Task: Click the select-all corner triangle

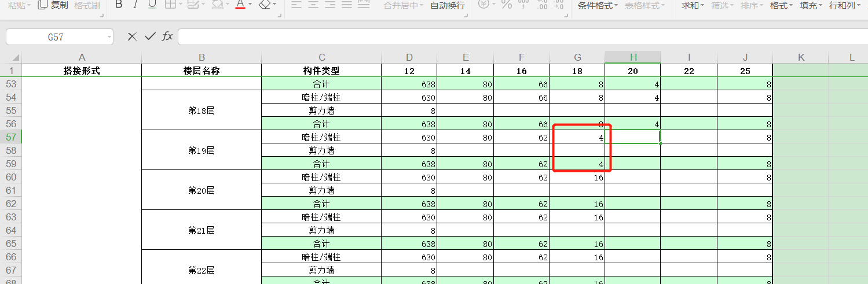Action: pyautogui.click(x=16, y=58)
